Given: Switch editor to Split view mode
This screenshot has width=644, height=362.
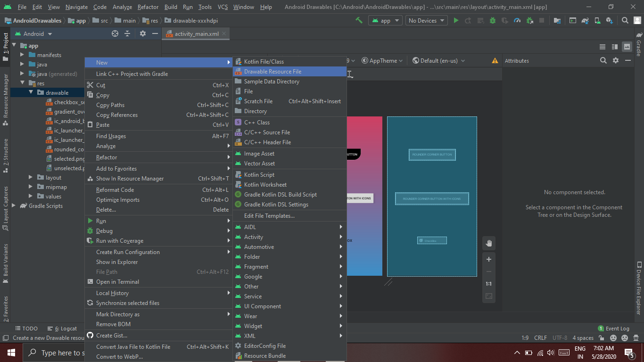Looking at the screenshot, I should pos(614,47).
